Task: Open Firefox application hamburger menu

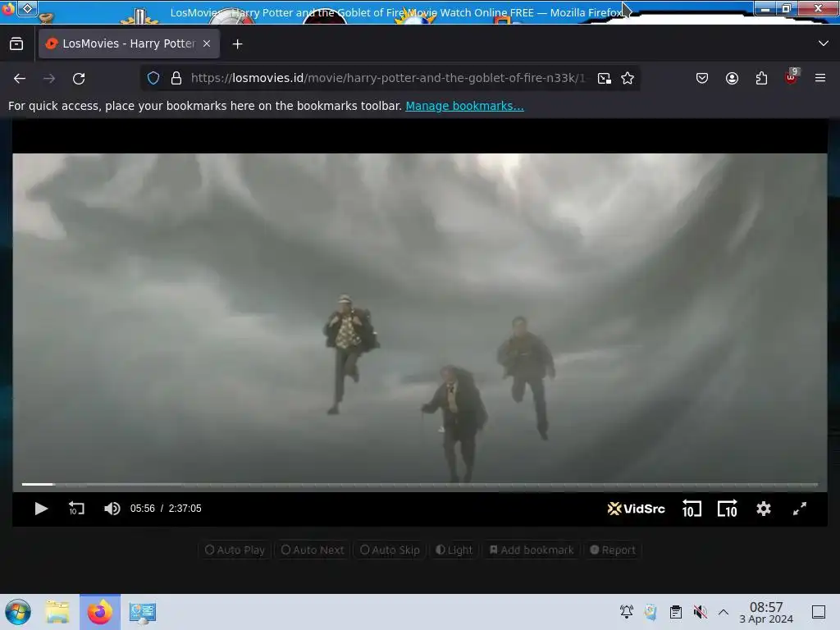Action: click(820, 78)
